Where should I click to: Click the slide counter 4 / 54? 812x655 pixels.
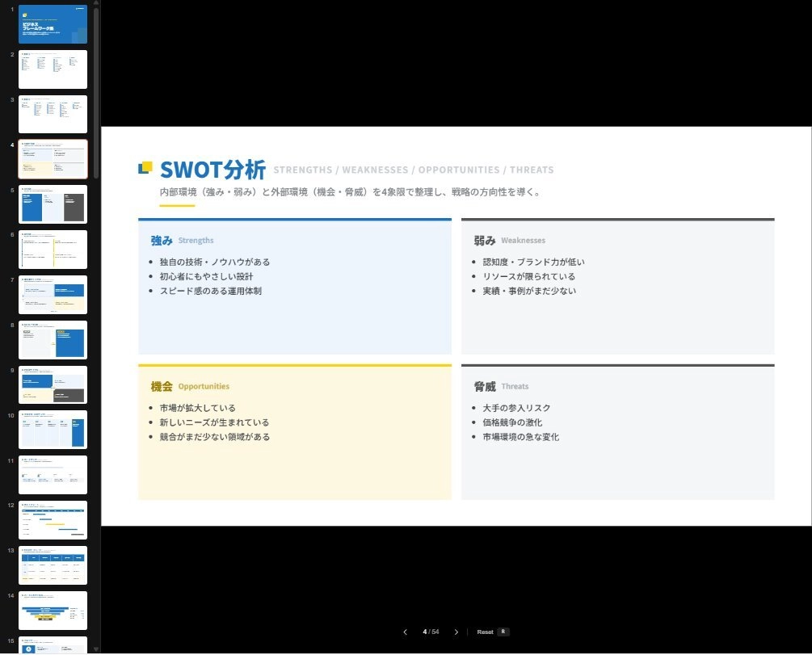[431, 632]
